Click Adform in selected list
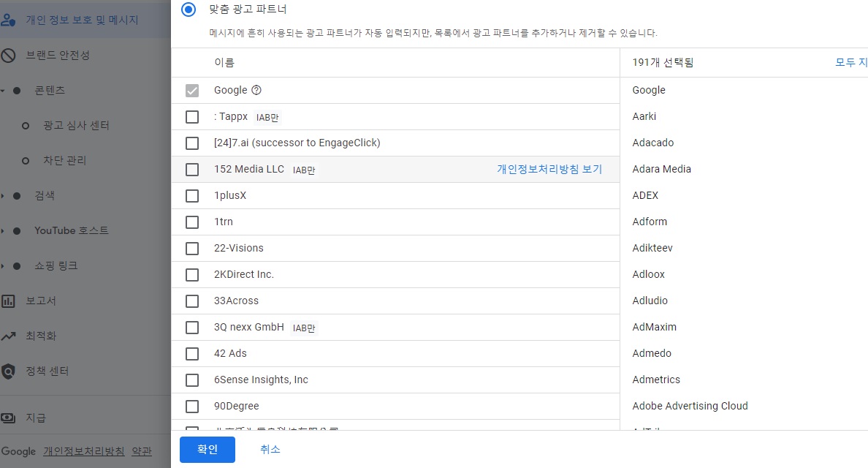Viewport: 868px width, 468px height. (650, 222)
